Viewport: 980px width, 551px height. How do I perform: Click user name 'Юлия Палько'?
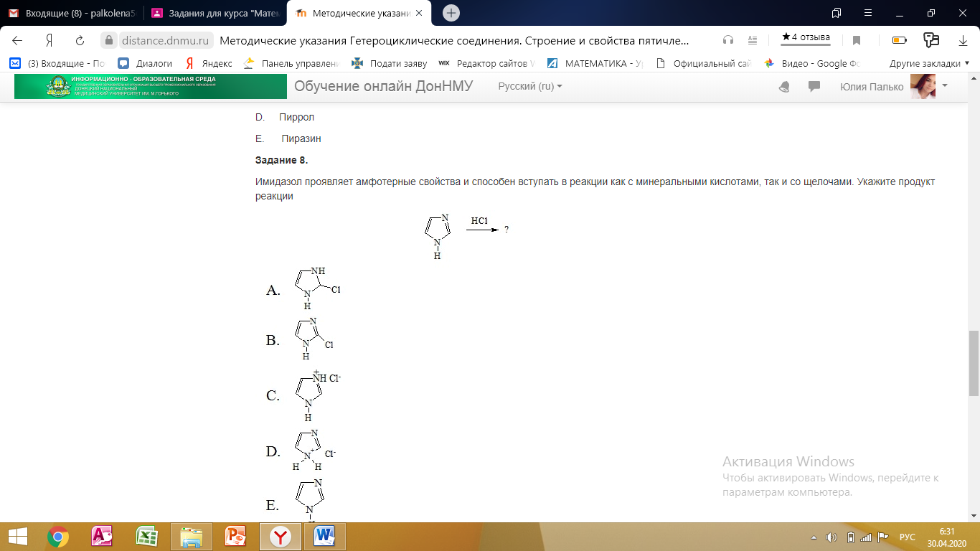point(872,87)
